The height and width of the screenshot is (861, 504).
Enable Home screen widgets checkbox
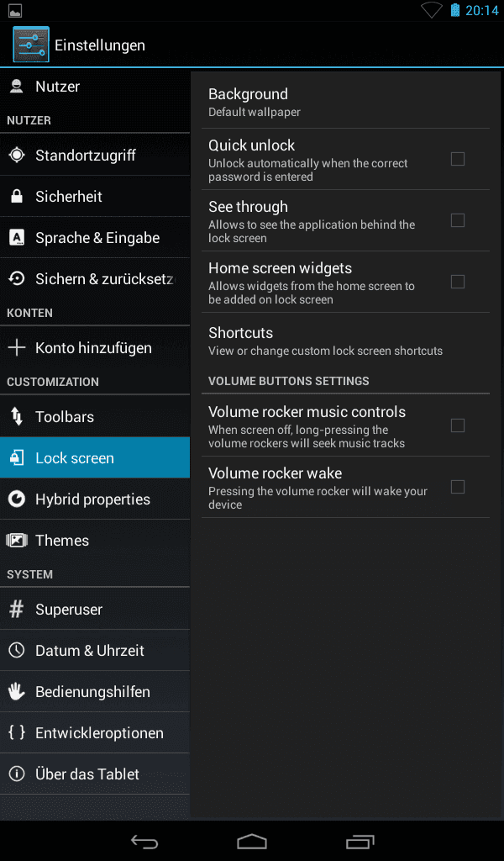[x=458, y=283]
